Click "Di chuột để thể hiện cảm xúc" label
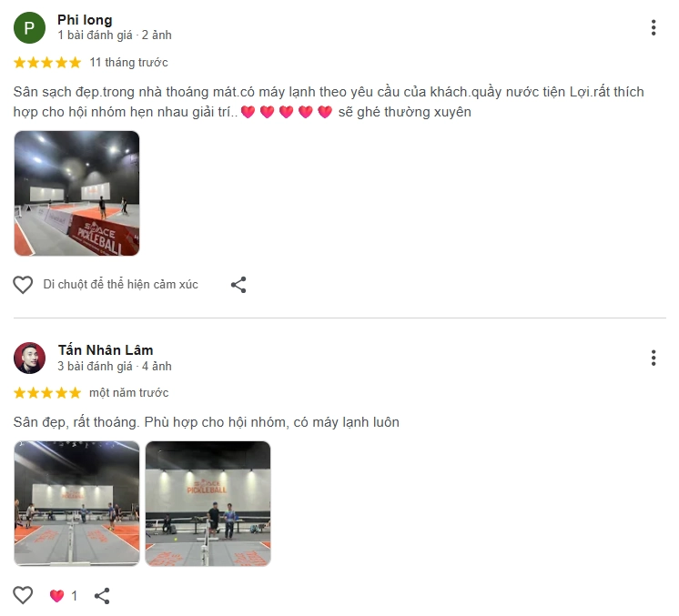 pos(120,285)
